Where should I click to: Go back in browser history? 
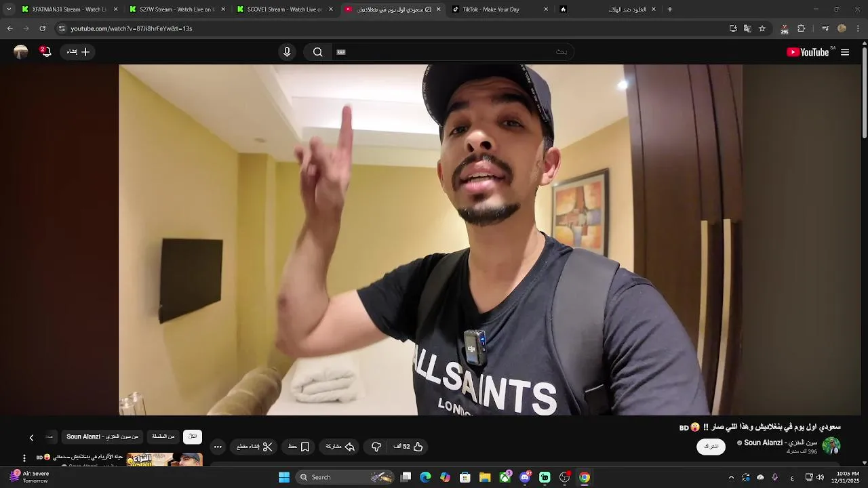[9, 28]
